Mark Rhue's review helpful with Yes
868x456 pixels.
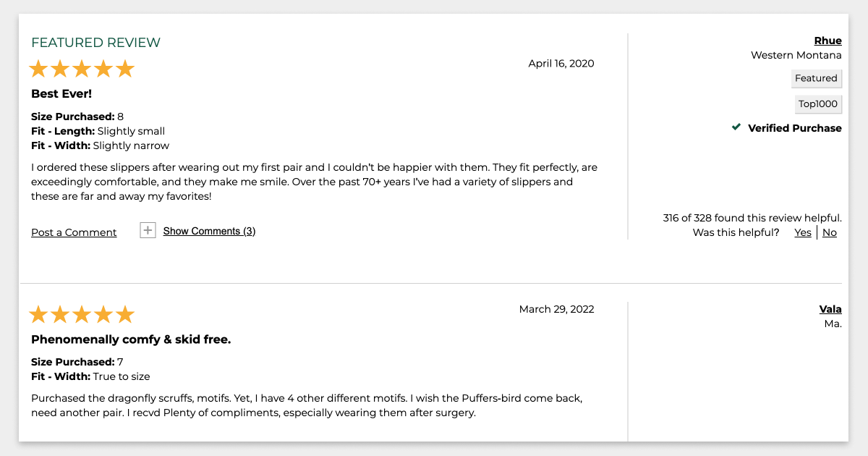(803, 232)
